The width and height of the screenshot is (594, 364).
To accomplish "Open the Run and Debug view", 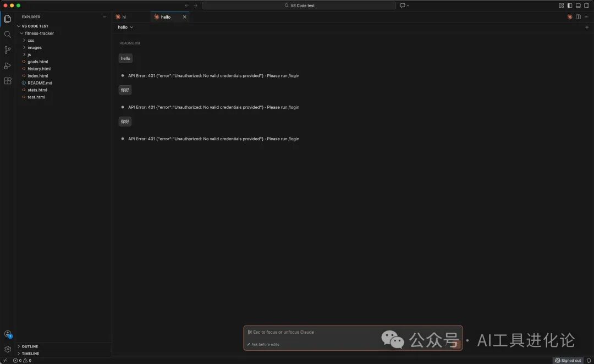I will point(8,65).
